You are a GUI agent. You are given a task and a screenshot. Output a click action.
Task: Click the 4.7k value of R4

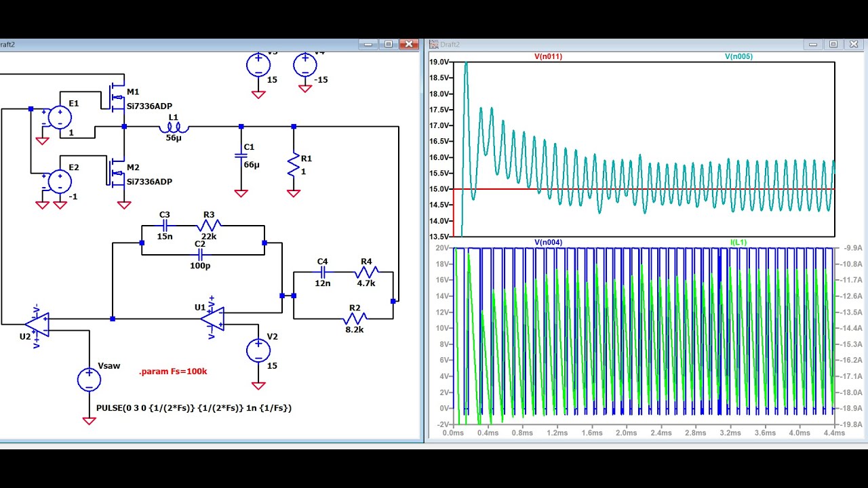[x=366, y=283]
